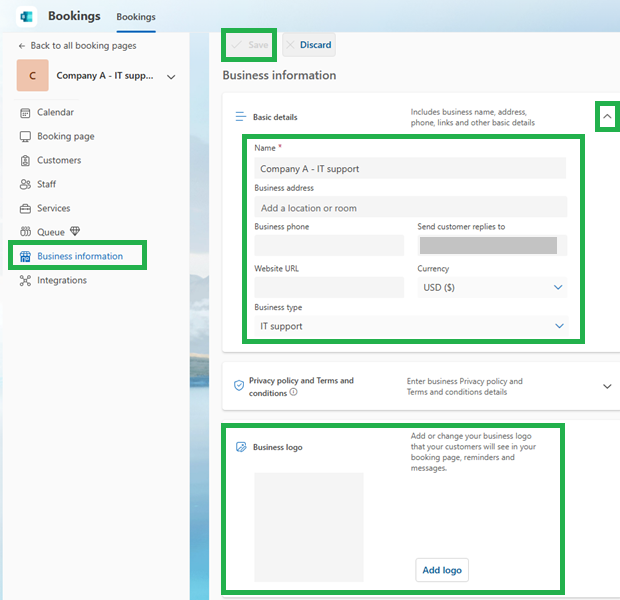
Task: Click the Integrations icon in sidebar
Action: click(x=25, y=280)
